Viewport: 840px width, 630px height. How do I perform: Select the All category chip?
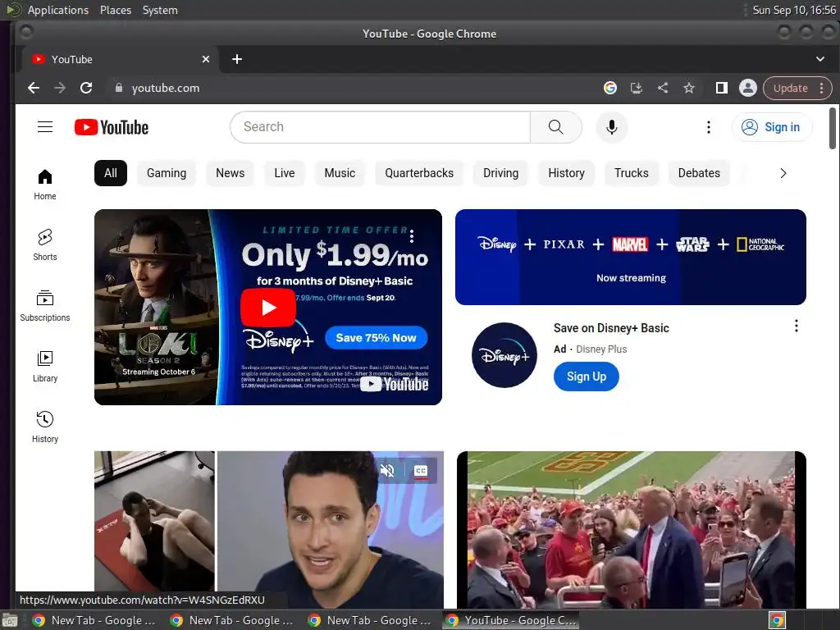click(x=111, y=173)
